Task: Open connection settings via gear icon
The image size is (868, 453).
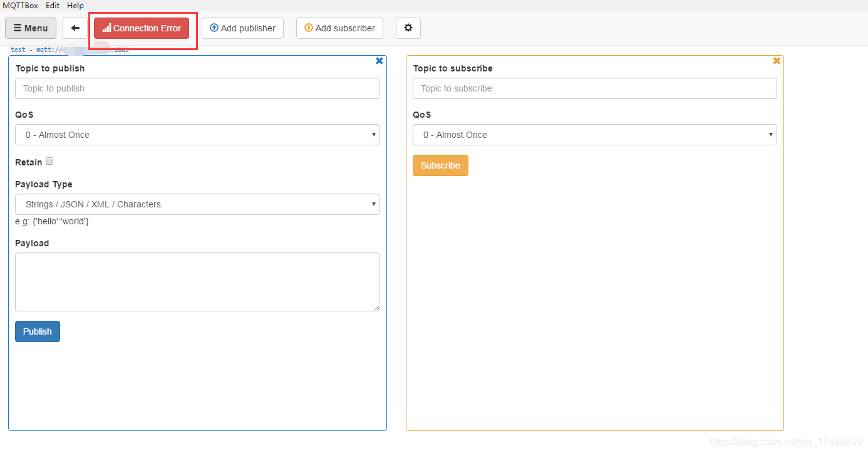Action: (x=408, y=28)
